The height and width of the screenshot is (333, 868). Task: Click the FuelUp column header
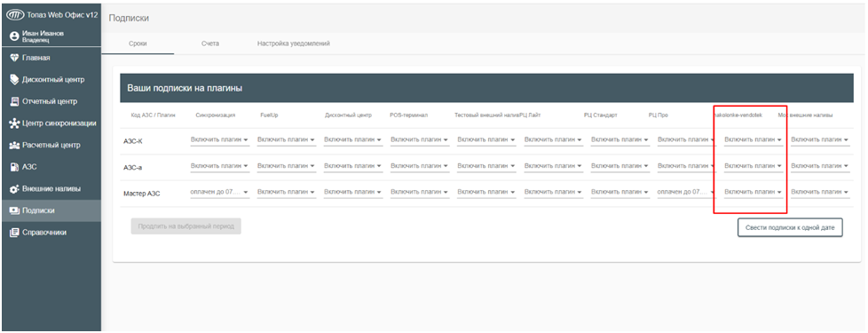tap(269, 115)
